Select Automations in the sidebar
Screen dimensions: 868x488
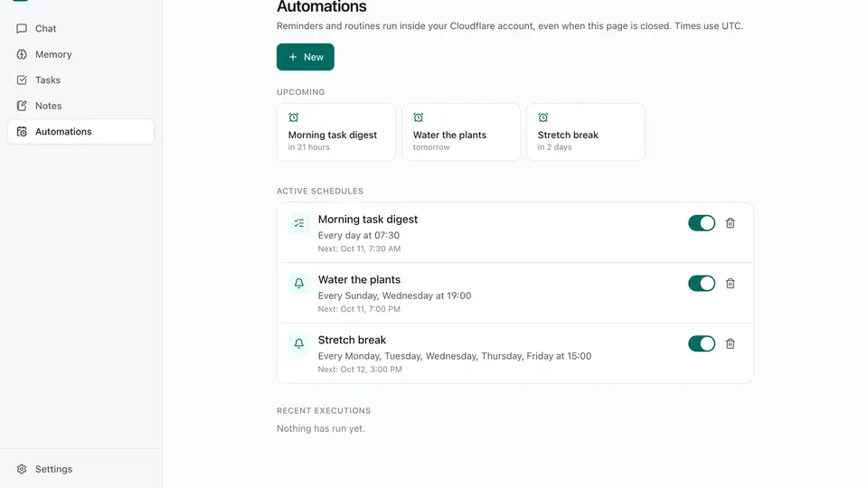(80, 132)
